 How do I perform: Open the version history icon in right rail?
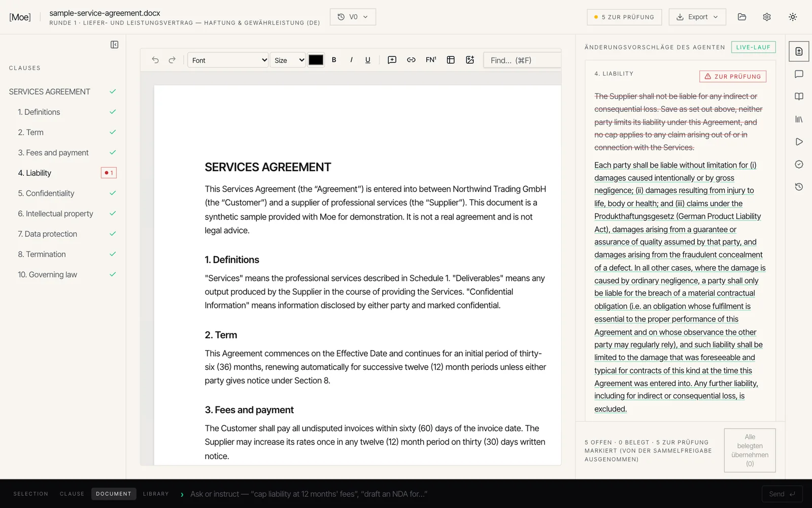[799, 187]
